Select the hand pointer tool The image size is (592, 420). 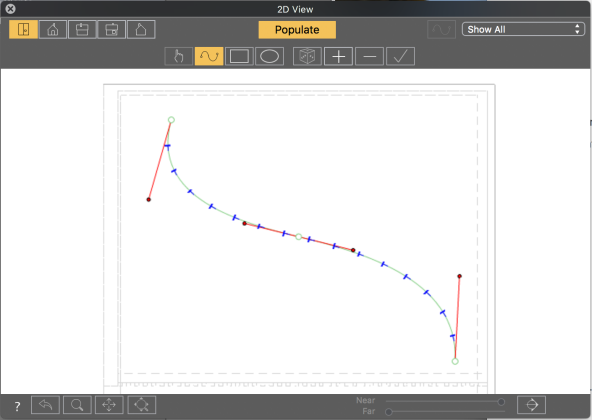pyautogui.click(x=179, y=56)
